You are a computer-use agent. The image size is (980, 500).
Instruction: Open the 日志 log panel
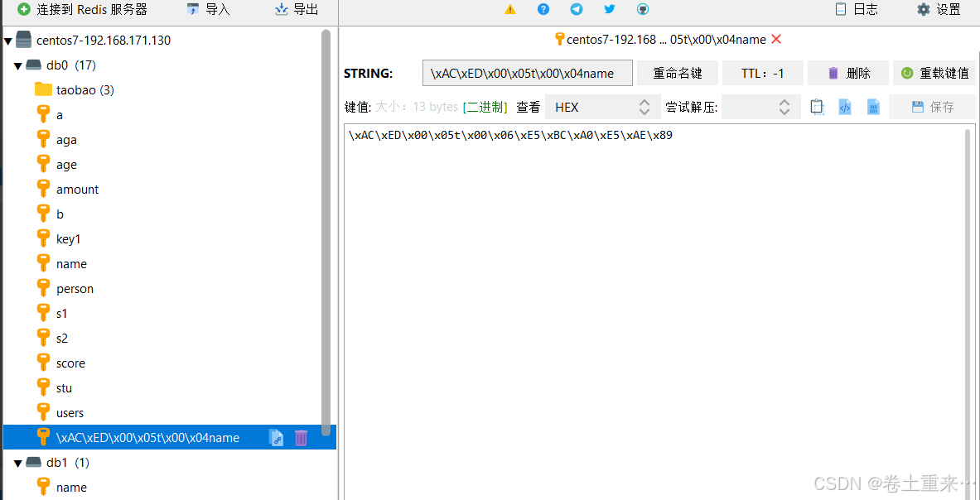[x=857, y=9]
